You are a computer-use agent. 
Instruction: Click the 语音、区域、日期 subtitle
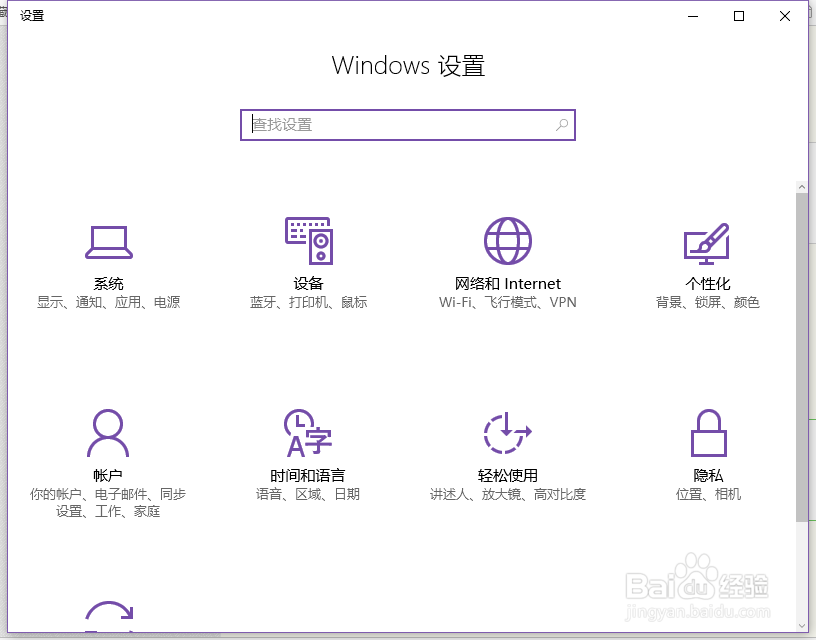coord(306,493)
